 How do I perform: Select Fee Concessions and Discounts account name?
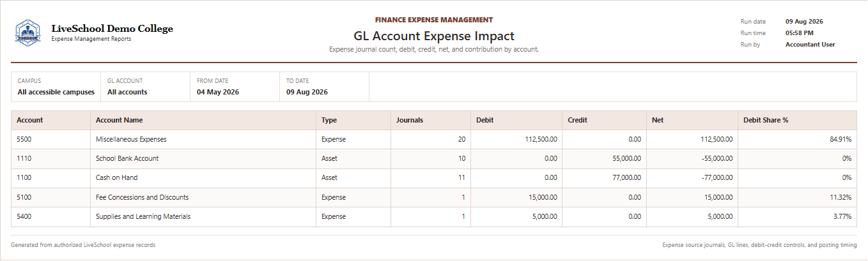pos(142,197)
